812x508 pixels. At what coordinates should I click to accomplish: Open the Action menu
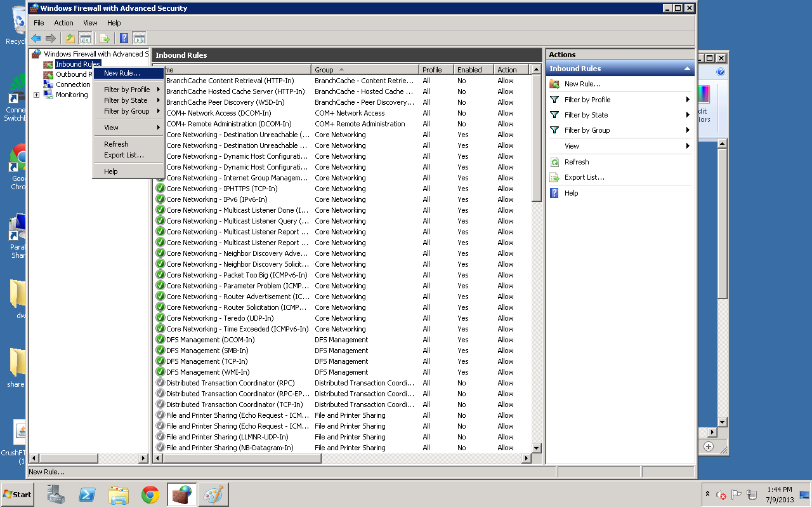tap(63, 23)
